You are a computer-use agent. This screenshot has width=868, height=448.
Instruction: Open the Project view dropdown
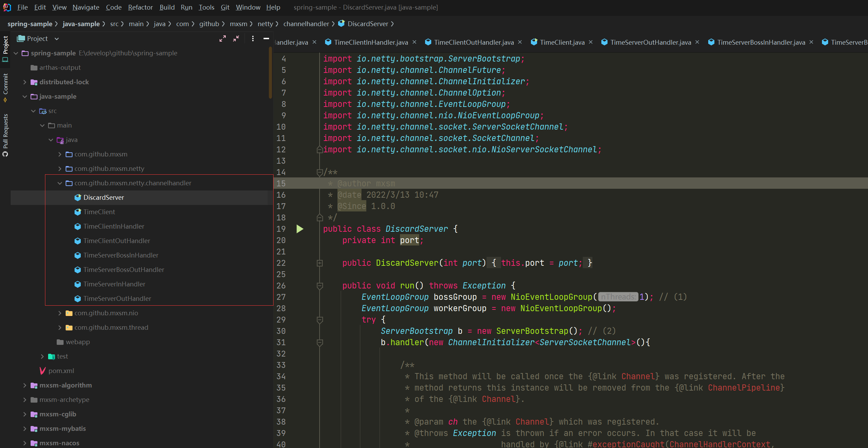point(57,39)
